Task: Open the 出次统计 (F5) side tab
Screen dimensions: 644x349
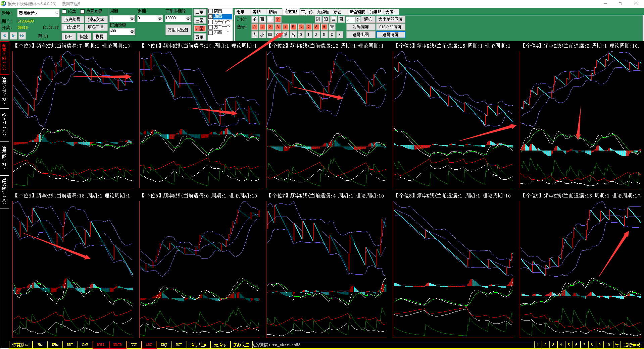Action: pyautogui.click(x=4, y=191)
